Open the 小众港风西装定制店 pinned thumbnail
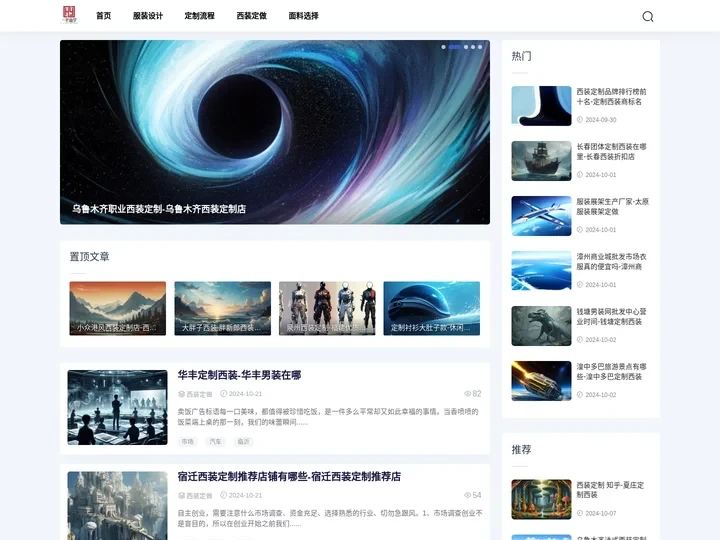The image size is (720, 540). pos(118,308)
